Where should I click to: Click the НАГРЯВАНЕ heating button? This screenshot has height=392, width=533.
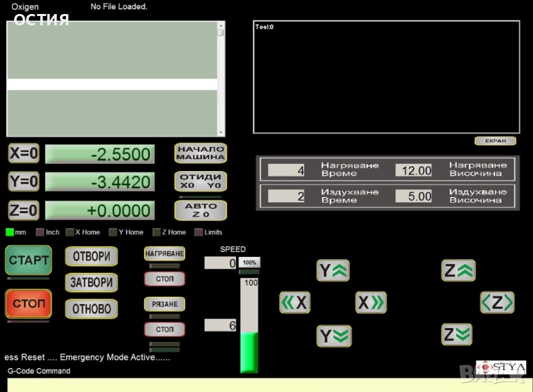(x=165, y=254)
